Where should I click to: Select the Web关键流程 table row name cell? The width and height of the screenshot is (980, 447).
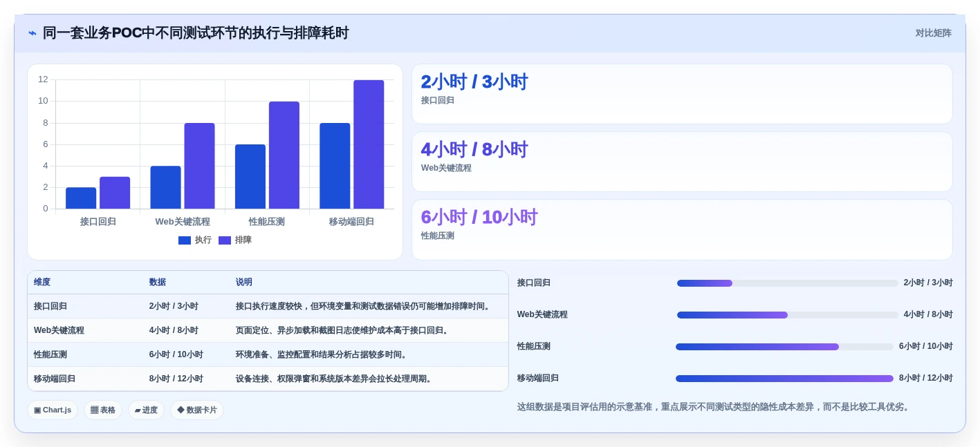[x=59, y=331]
